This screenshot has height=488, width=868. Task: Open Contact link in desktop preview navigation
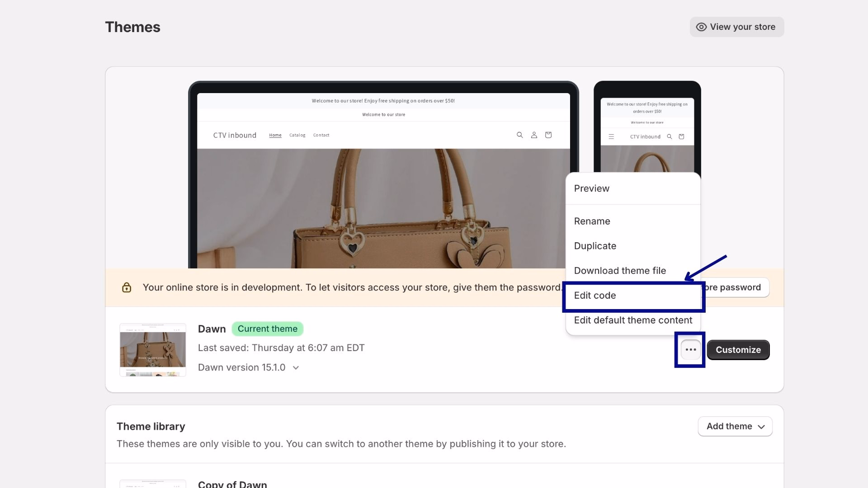point(321,135)
